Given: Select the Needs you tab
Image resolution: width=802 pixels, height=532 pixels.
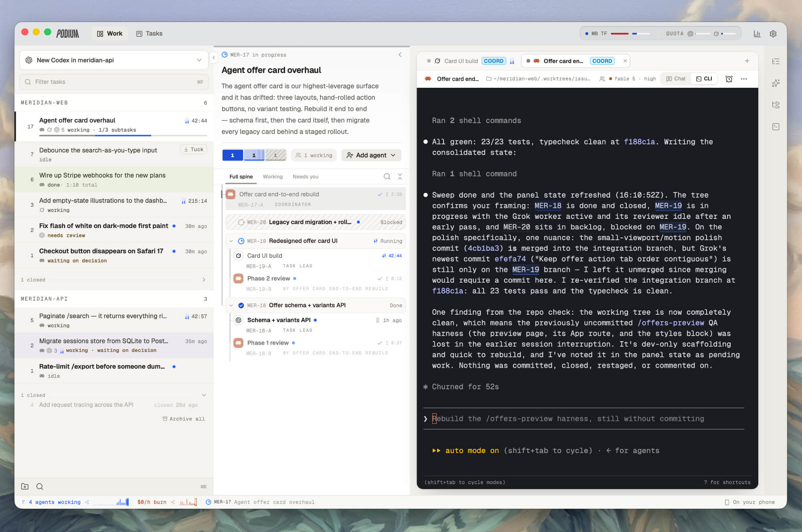Looking at the screenshot, I should pyautogui.click(x=306, y=177).
